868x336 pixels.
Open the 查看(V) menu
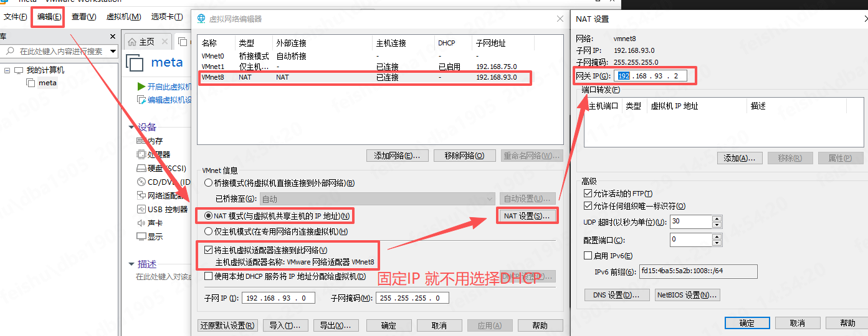click(x=83, y=17)
